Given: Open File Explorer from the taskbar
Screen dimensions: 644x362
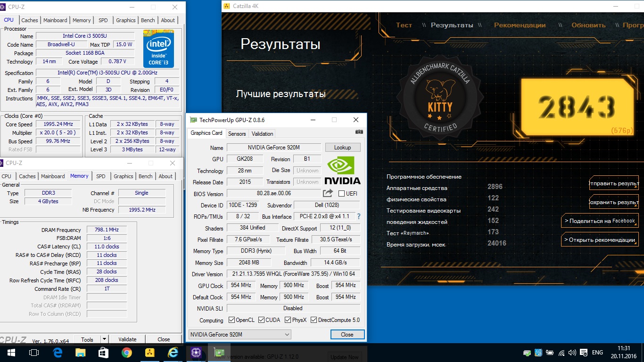Looking at the screenshot, I should pyautogui.click(x=80, y=353).
